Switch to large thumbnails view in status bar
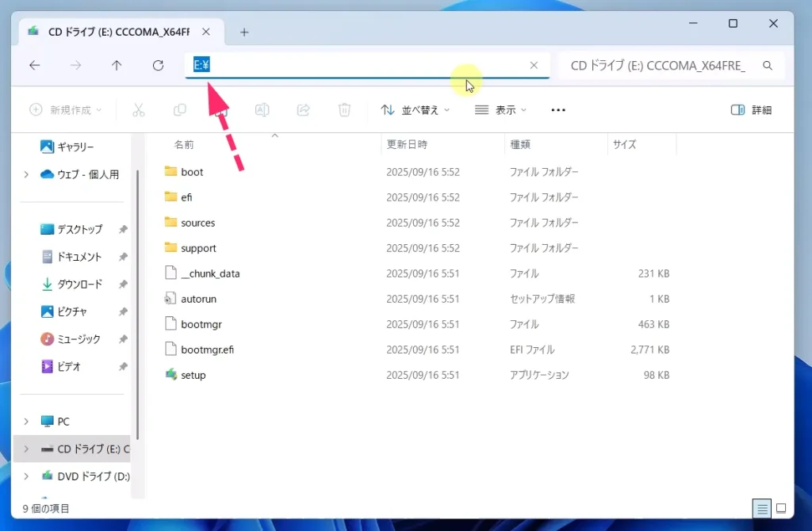This screenshot has width=812, height=531. [781, 508]
